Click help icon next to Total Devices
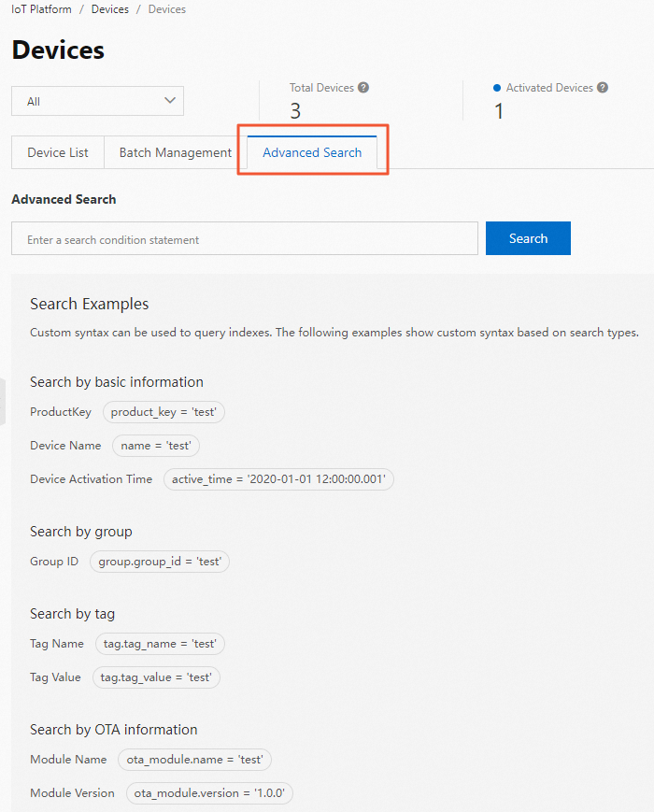 [363, 88]
